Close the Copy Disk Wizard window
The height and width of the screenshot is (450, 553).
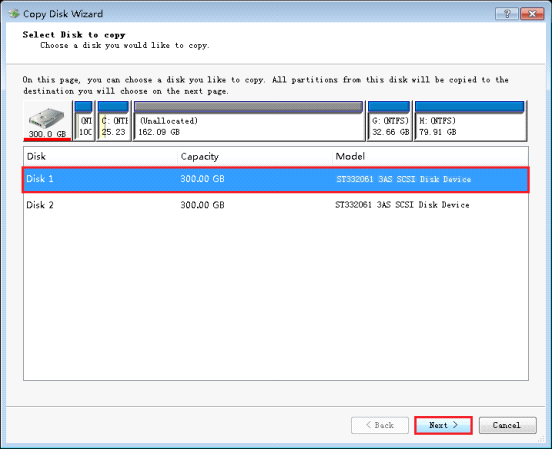pos(532,14)
